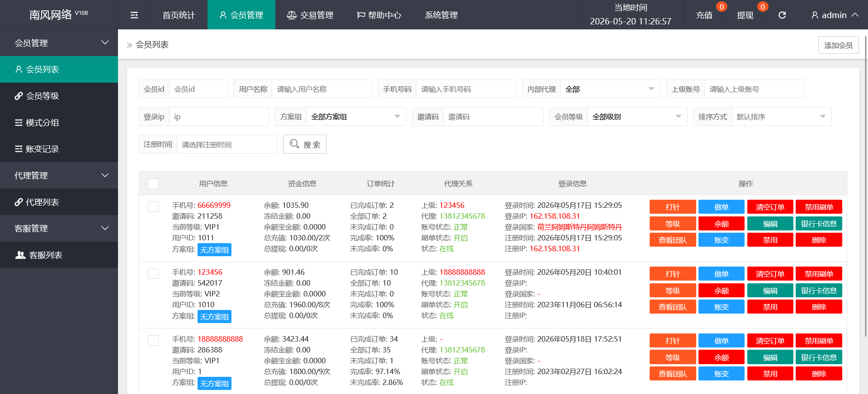Click the refresh icon in top bar

coord(782,15)
